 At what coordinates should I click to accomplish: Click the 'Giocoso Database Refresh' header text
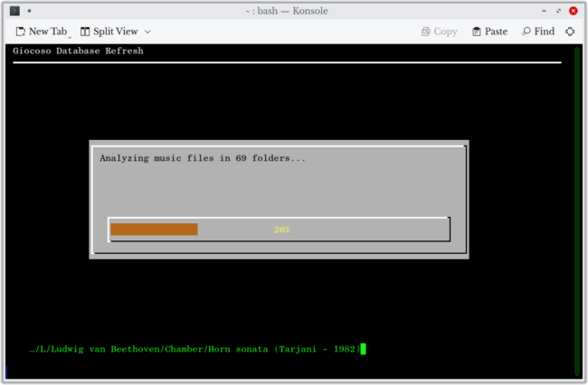coord(78,51)
